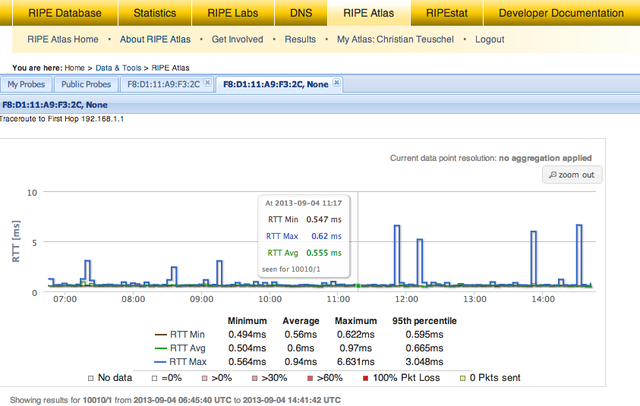Open My Atlas: Christian Teuschel
The image size is (640, 406).
[395, 39]
